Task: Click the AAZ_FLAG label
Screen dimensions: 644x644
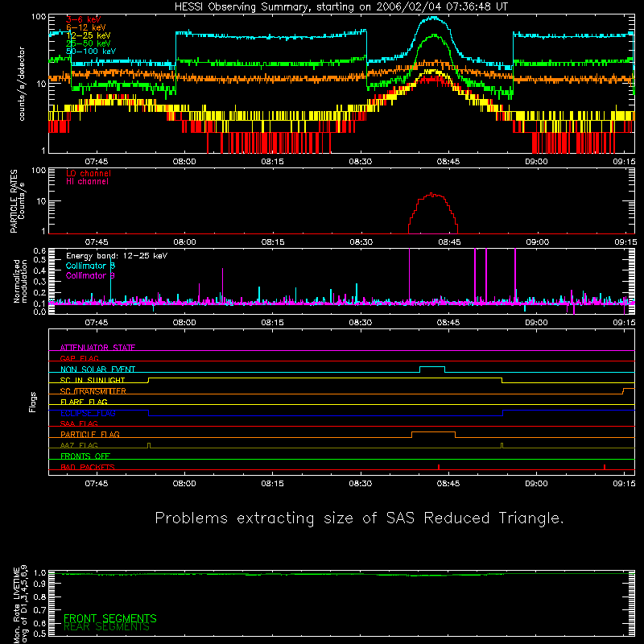Action: click(x=79, y=445)
